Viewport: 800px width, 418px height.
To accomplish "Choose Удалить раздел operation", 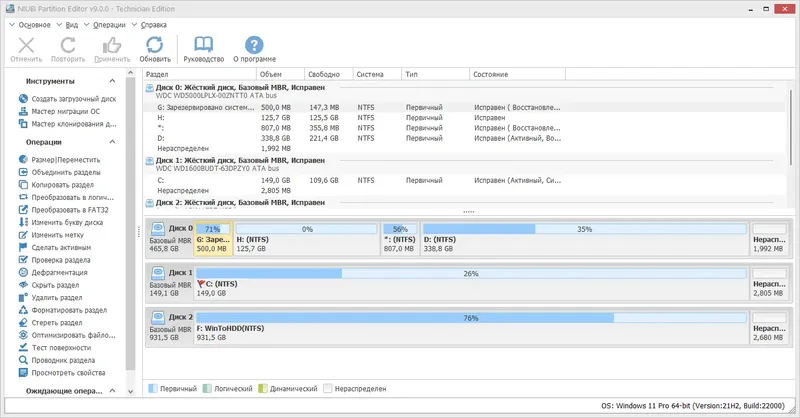I will [51, 298].
